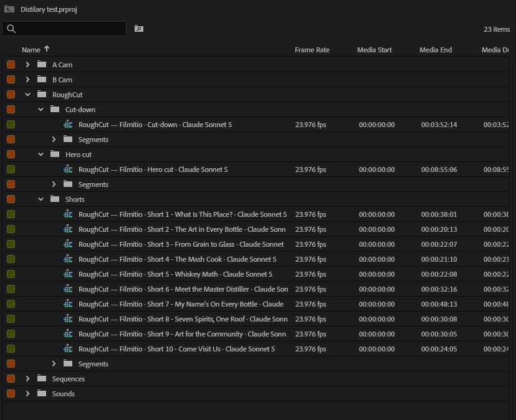The height and width of the screenshot is (420, 516).
Task: Click the sequence icon of the Hero cut rough cut
Action: (68, 169)
